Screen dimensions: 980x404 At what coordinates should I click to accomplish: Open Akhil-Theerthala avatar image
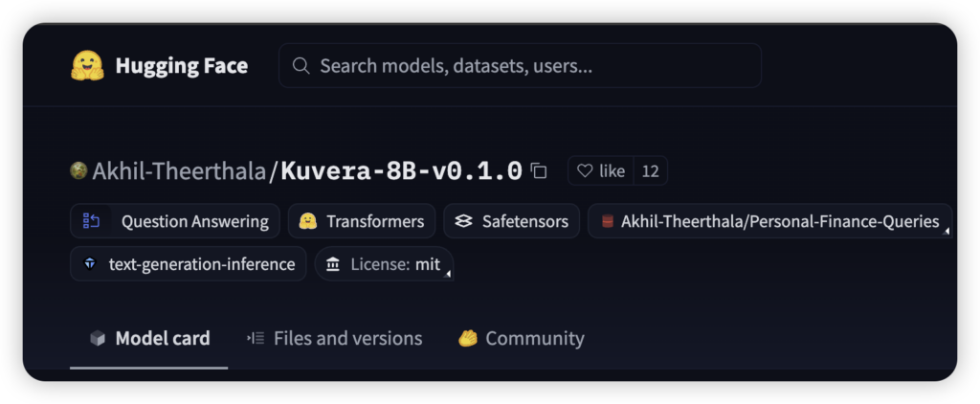pos(78,170)
